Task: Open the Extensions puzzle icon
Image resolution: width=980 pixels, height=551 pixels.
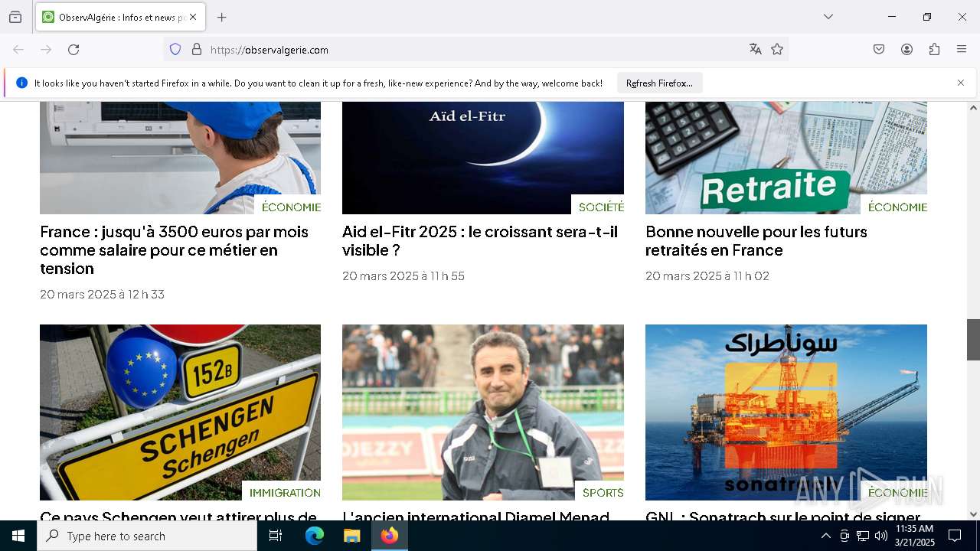Action: (934, 50)
